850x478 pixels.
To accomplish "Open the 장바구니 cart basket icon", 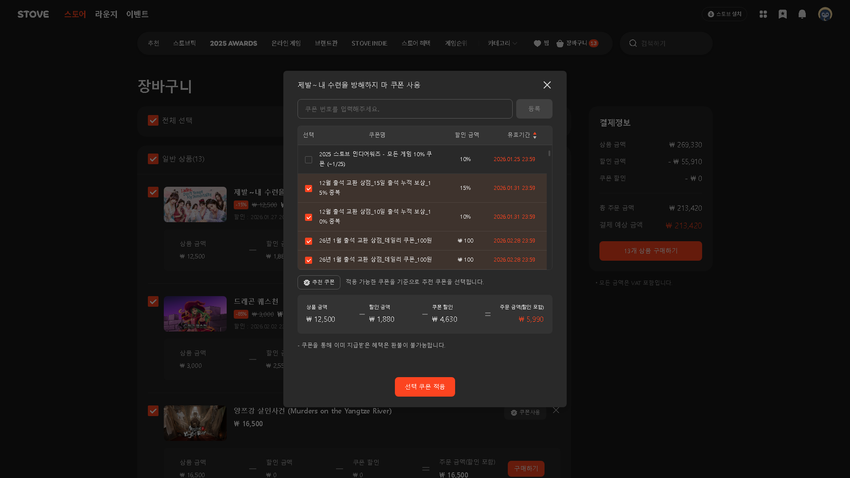I will coord(560,44).
